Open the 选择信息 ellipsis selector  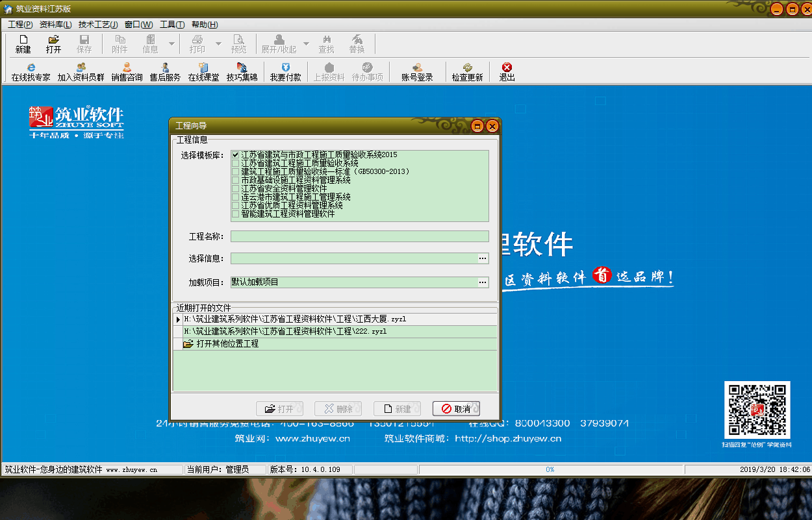(x=483, y=258)
